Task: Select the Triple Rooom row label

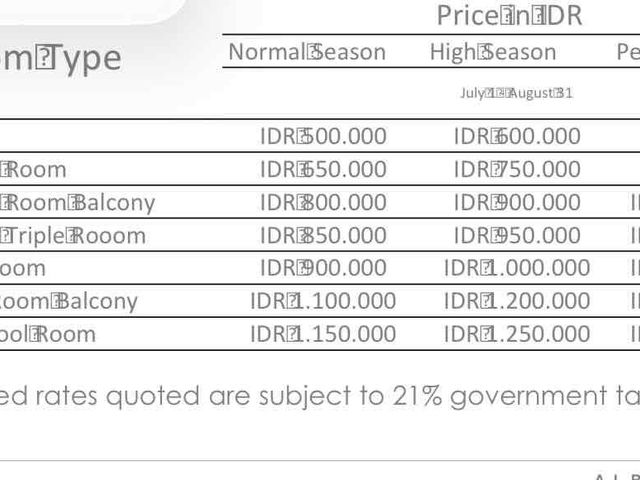Action: 73,236
